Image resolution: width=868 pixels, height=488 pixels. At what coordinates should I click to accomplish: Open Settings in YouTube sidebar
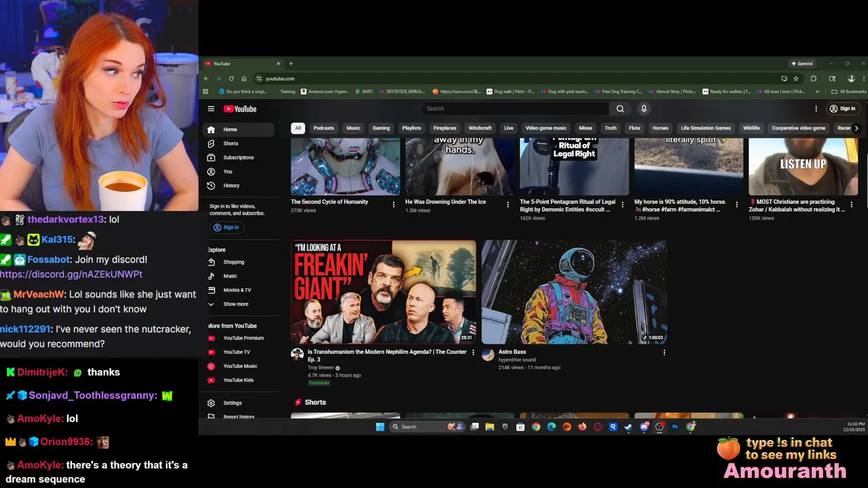point(240,403)
